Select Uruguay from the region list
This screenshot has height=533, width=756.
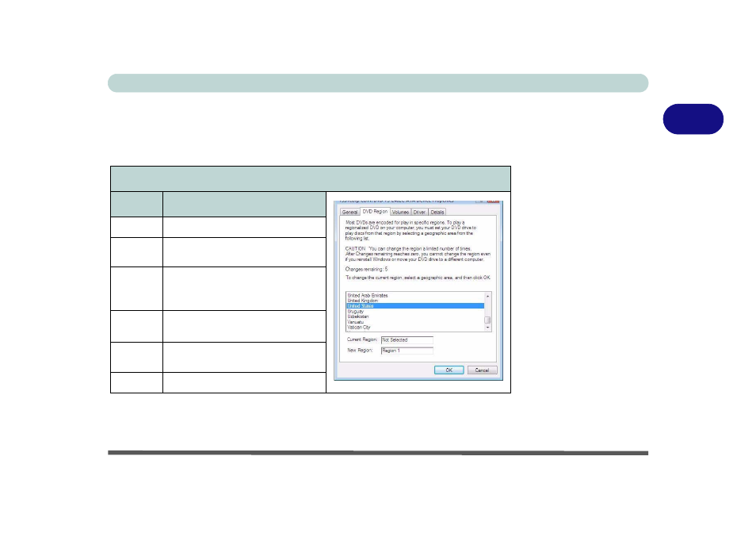click(x=415, y=311)
